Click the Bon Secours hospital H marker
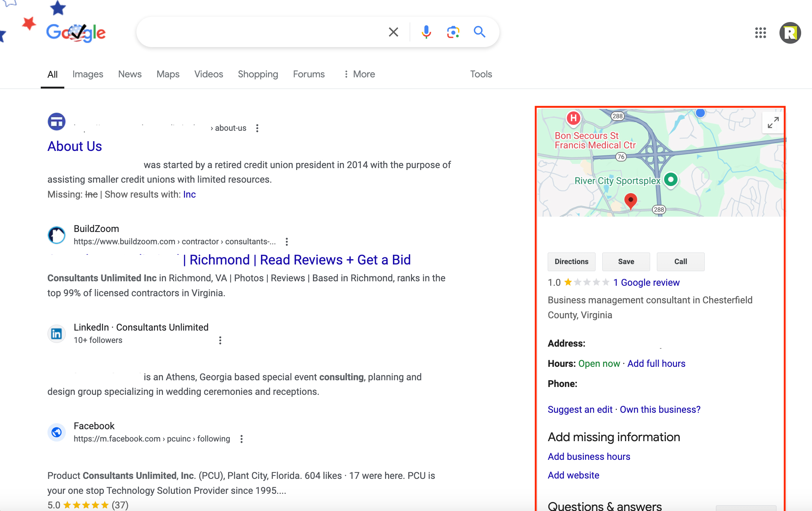Image resolution: width=812 pixels, height=511 pixels. pos(573,118)
